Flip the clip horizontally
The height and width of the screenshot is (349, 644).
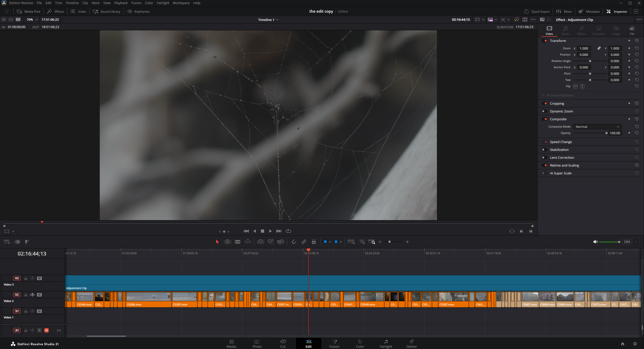(x=575, y=86)
